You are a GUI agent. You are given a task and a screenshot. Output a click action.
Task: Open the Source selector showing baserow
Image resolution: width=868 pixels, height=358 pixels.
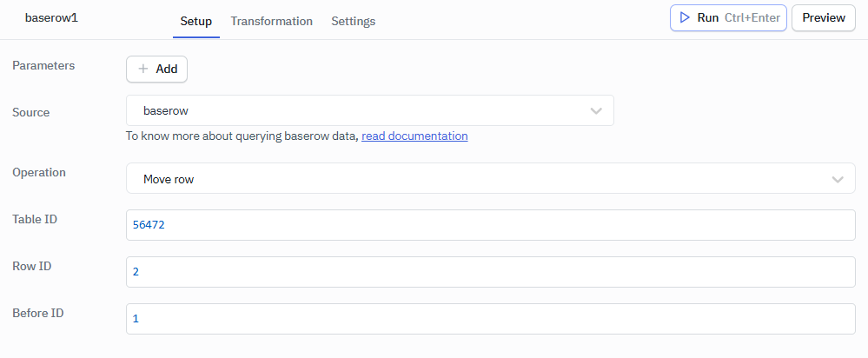pyautogui.click(x=356, y=111)
